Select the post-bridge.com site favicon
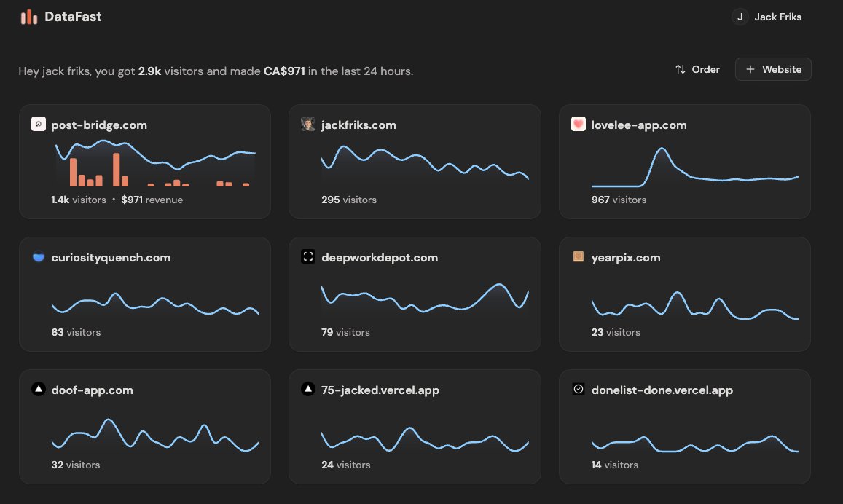Image resolution: width=843 pixels, height=504 pixels. coord(38,124)
